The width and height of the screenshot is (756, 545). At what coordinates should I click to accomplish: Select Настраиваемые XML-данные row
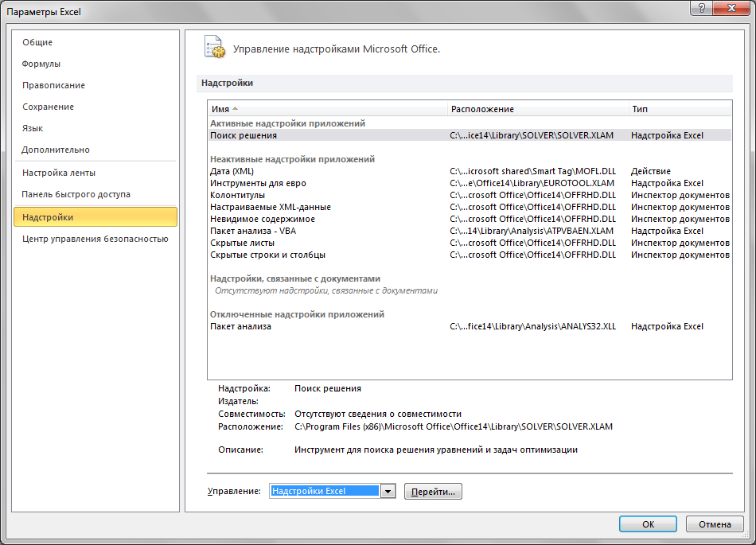pos(470,207)
